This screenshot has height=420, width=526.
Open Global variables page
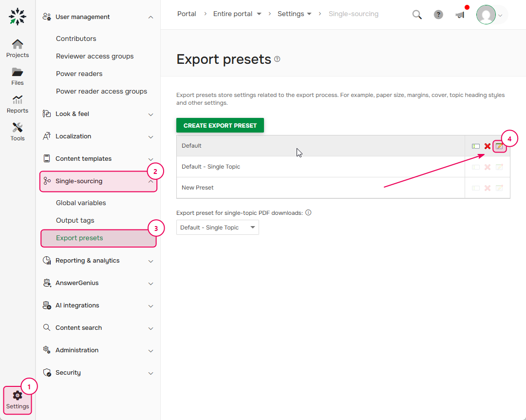click(x=81, y=203)
